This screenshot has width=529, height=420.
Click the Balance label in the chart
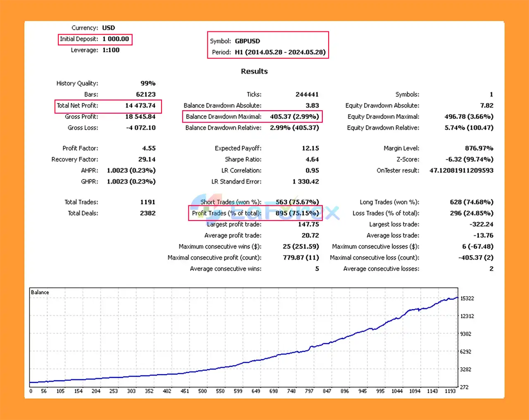pos(40,292)
